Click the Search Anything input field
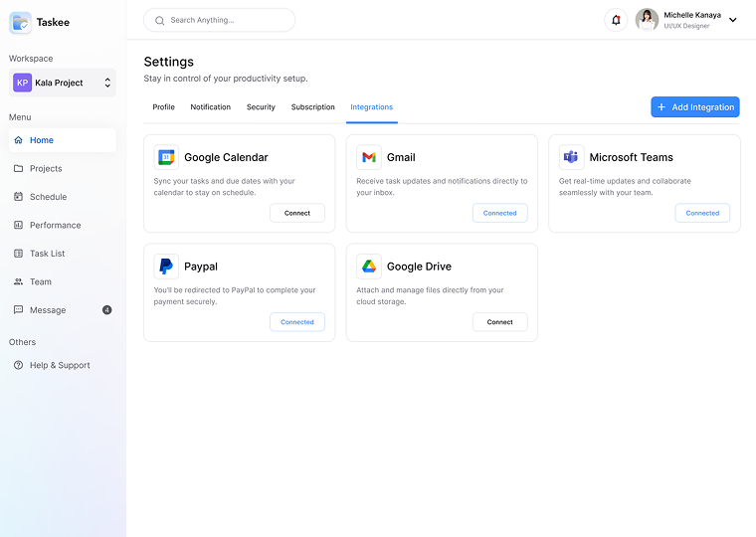Image resolution: width=756 pixels, height=537 pixels. click(x=220, y=20)
